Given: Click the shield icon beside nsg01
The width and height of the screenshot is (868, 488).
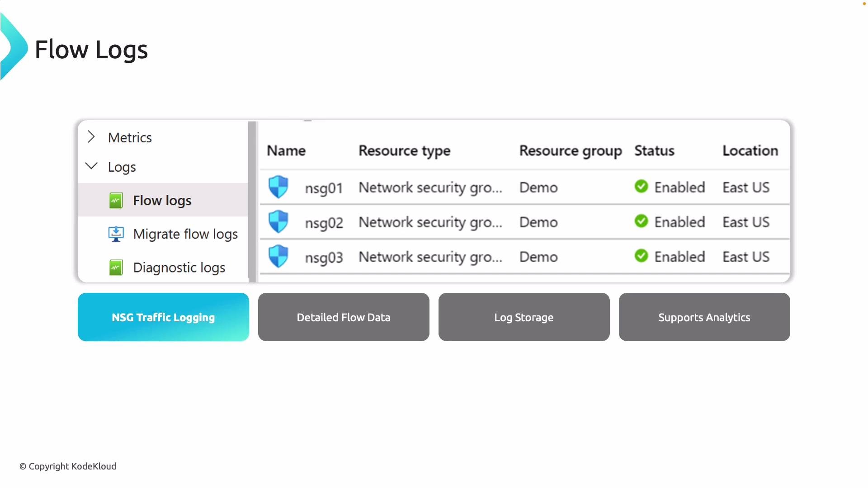Looking at the screenshot, I should 278,187.
